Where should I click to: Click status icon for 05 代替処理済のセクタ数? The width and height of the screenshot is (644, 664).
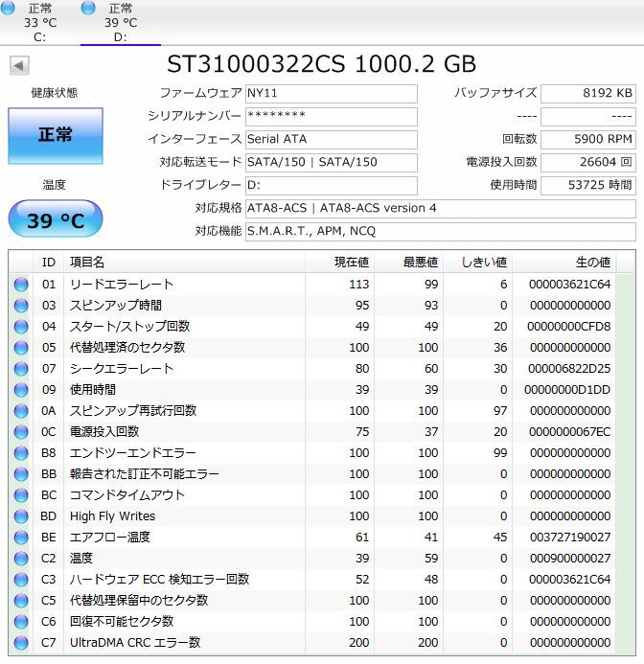point(21,348)
